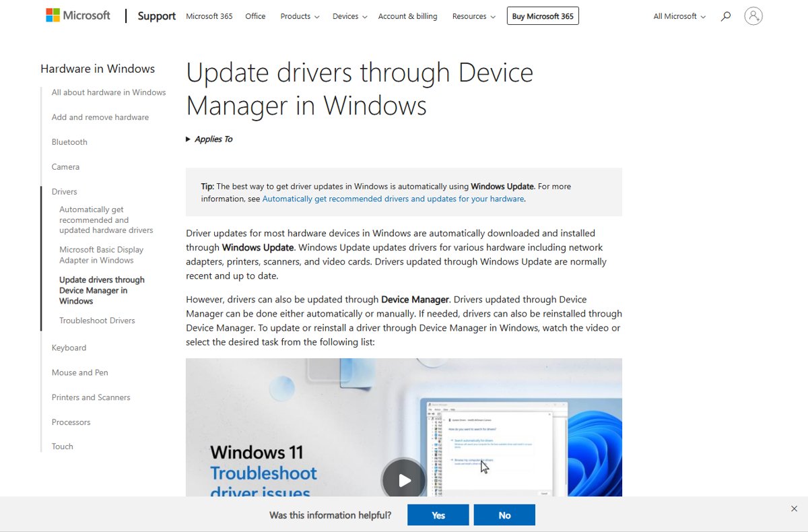808x532 pixels.
Task: Answer No to helpful feedback
Action: tap(504, 515)
